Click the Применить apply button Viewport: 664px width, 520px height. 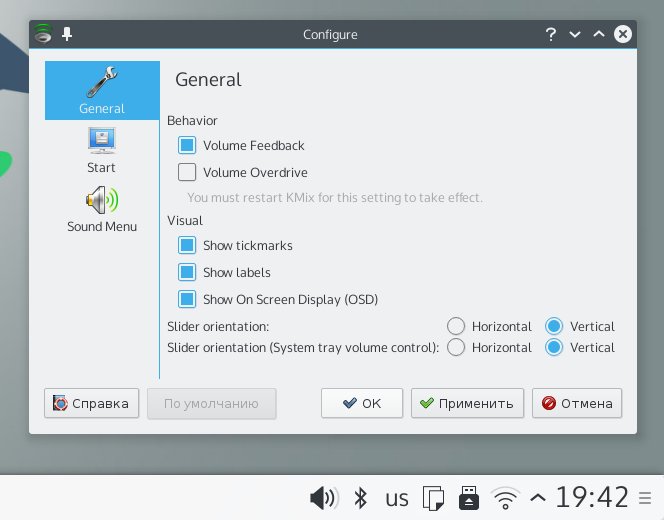(467, 403)
